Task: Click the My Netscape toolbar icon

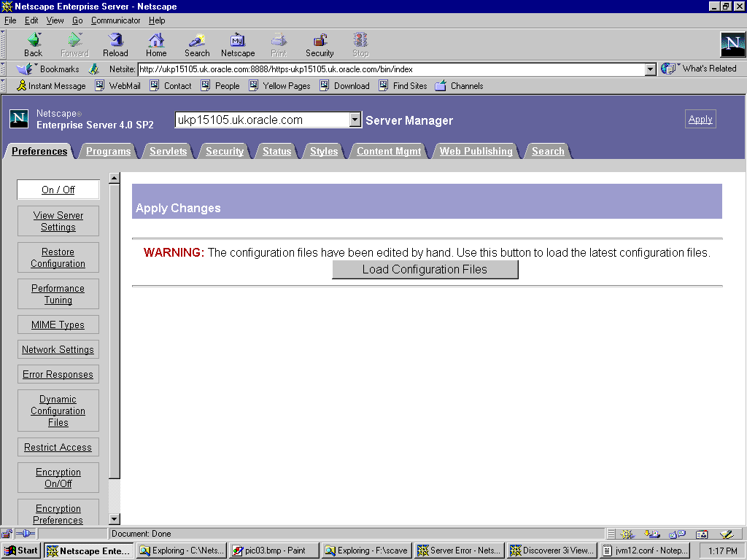Action: 238,45
